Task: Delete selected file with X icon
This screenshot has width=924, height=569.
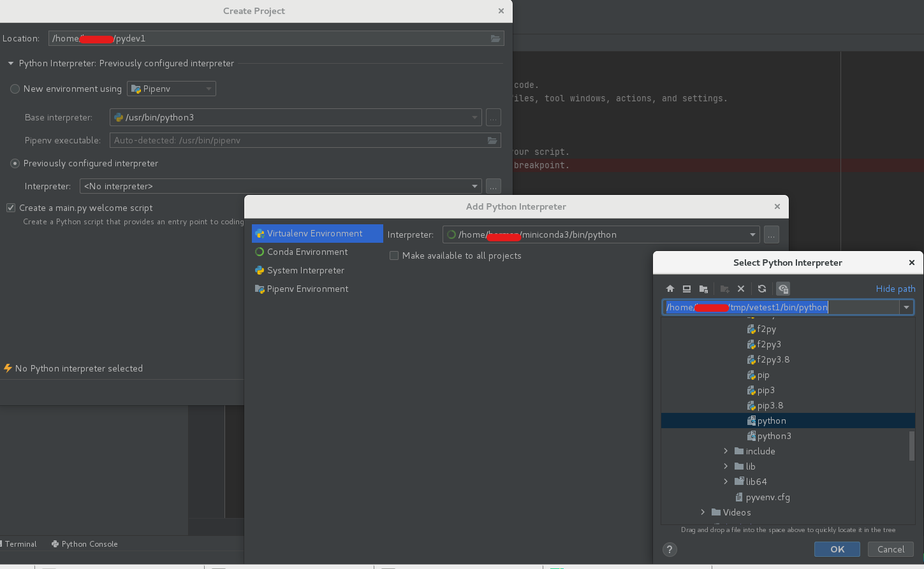Action: (741, 289)
